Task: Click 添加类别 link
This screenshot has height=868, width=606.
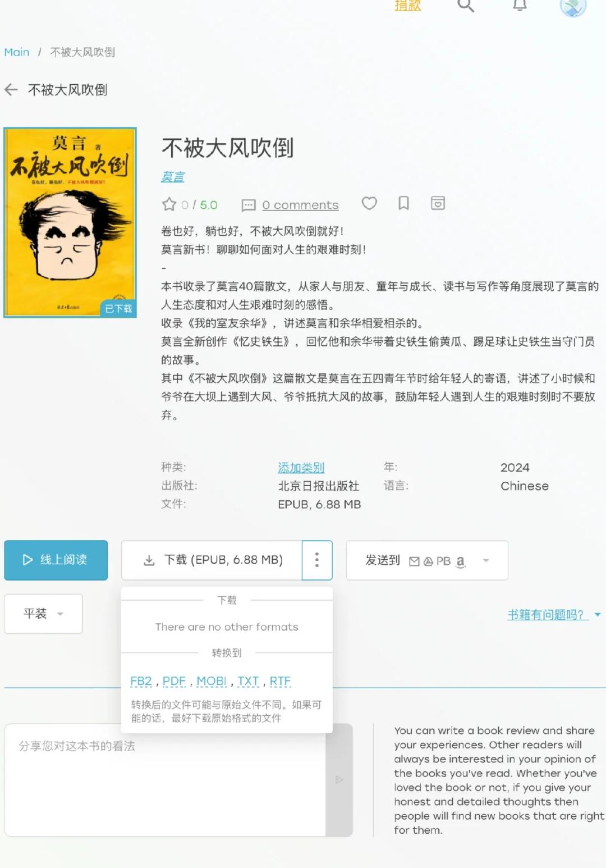Action: (x=301, y=468)
